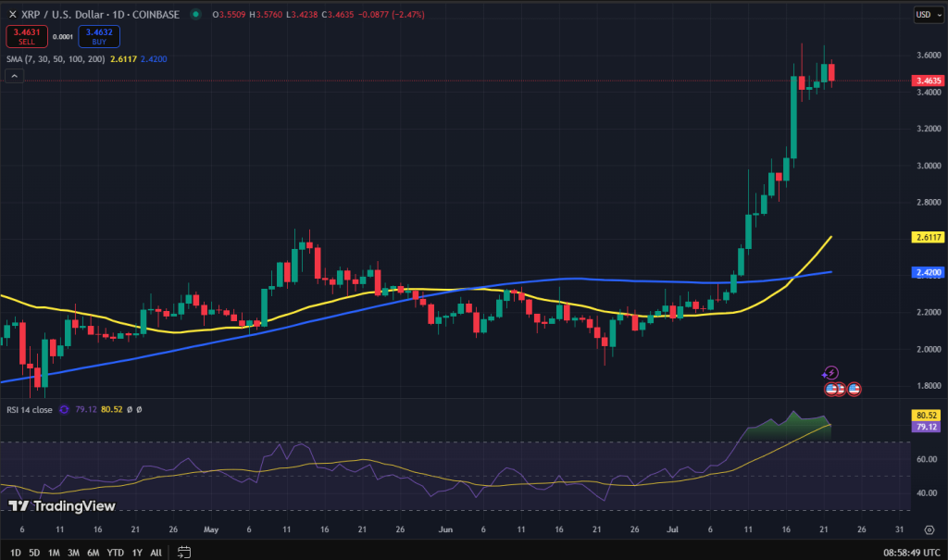Click blue 2.4200 value in SMA legend
The width and height of the screenshot is (948, 560).
coord(154,59)
